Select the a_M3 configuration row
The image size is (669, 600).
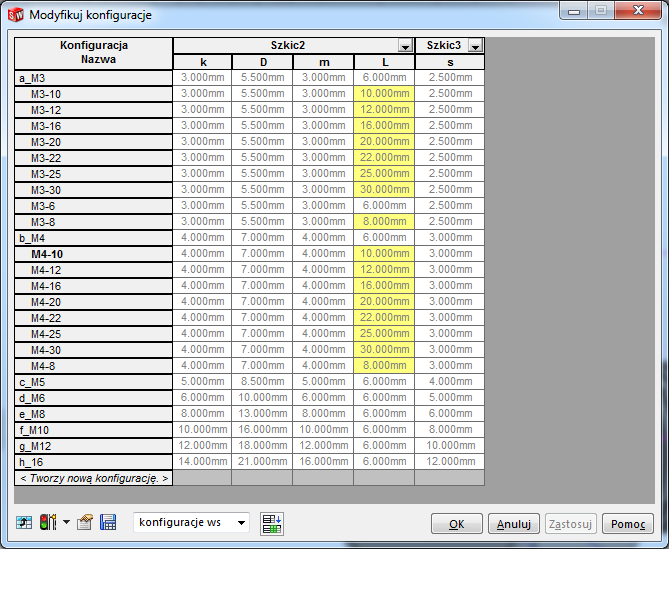(x=93, y=78)
